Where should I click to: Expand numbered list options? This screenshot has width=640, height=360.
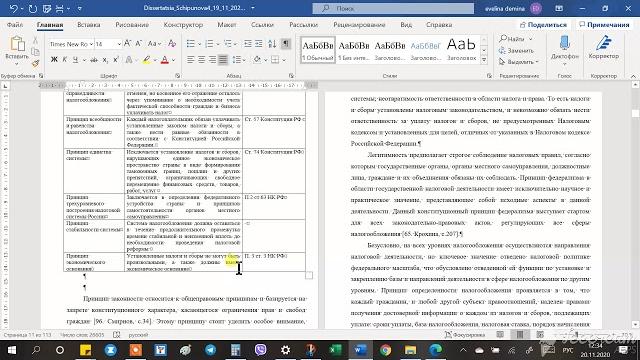tap(218, 44)
